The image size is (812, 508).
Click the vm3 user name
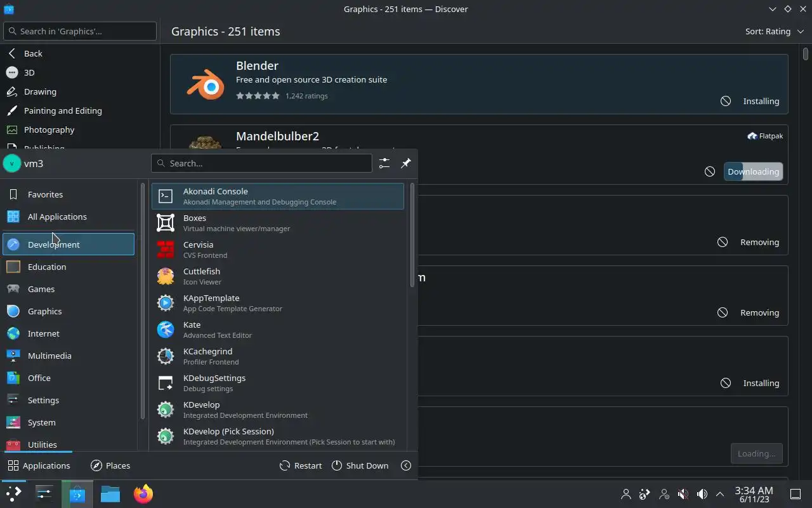(x=34, y=163)
